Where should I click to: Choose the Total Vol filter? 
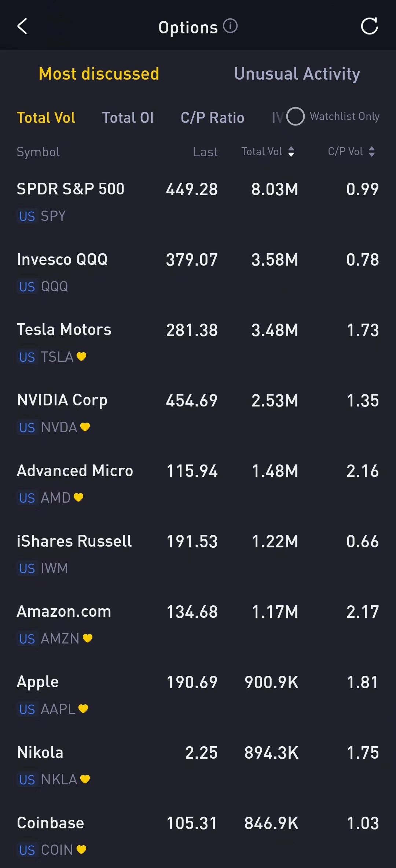click(x=46, y=118)
